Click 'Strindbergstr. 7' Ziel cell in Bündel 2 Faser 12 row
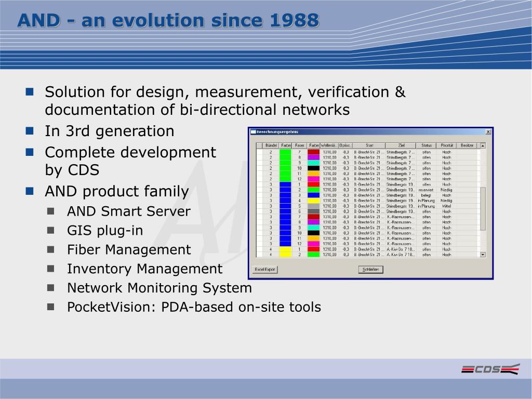The height and width of the screenshot is (399, 532). 401,179
